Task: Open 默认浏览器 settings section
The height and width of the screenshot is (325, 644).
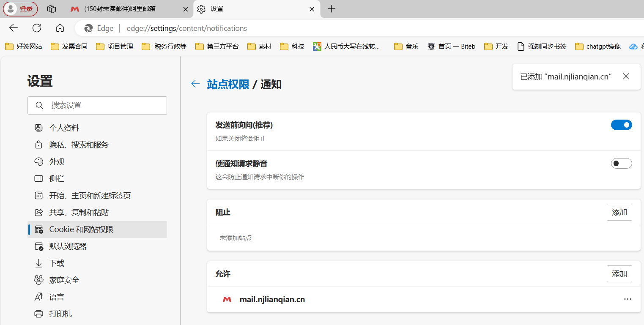Action: 97,246
